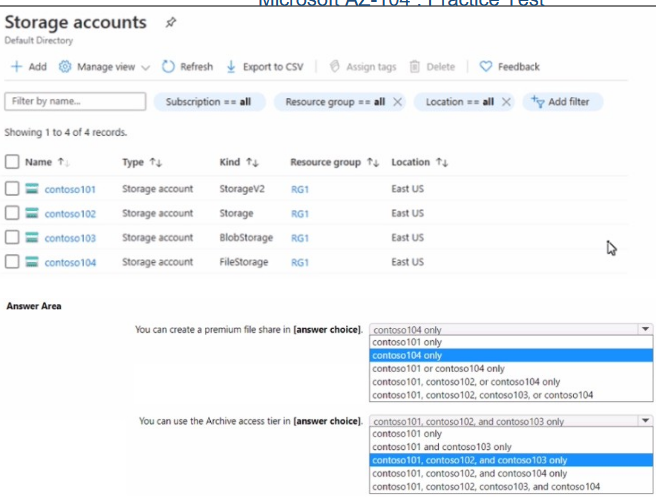Click the Feedback heart icon

[486, 67]
